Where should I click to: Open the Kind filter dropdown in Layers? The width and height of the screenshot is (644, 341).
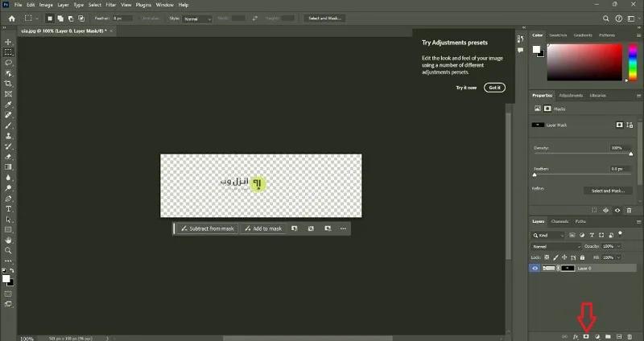pos(548,236)
